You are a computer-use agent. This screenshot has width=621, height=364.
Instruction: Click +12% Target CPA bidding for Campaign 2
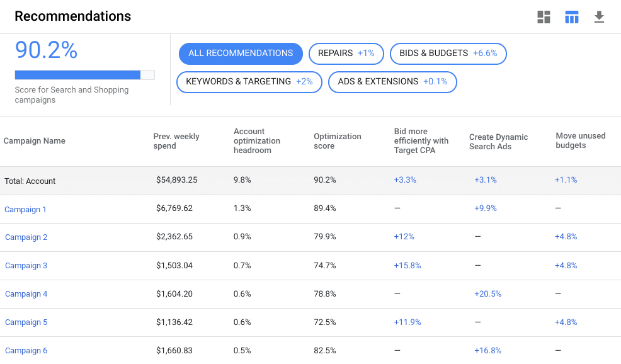(403, 237)
